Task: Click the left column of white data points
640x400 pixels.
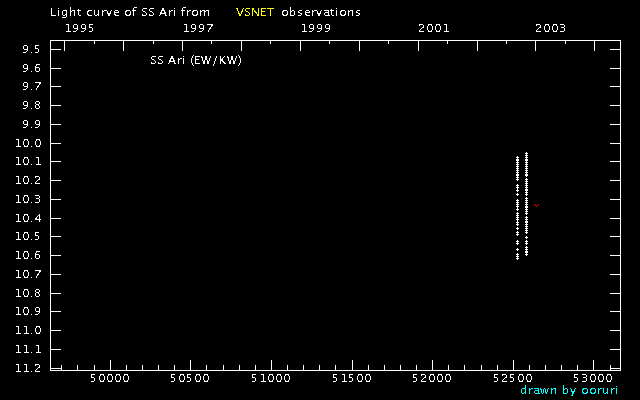Action: point(517,207)
